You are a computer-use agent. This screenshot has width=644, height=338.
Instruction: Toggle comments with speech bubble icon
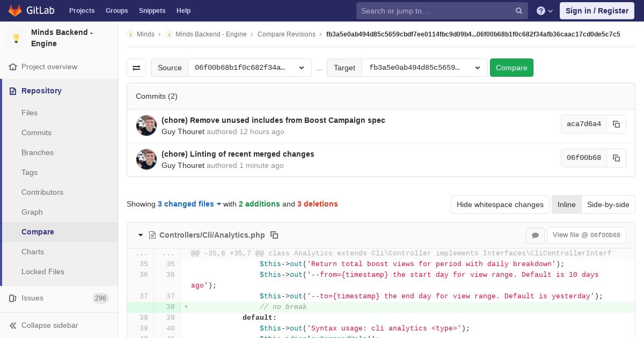(x=535, y=235)
